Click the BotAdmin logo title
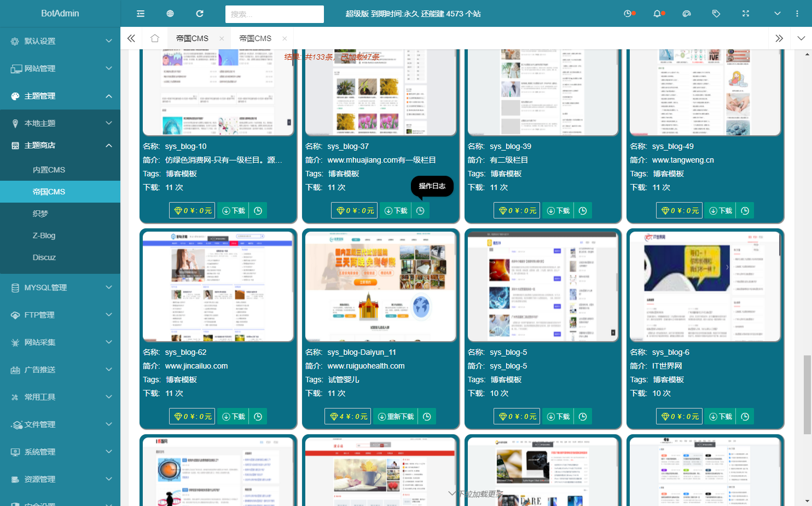Image resolution: width=812 pixels, height=506 pixels. point(60,13)
